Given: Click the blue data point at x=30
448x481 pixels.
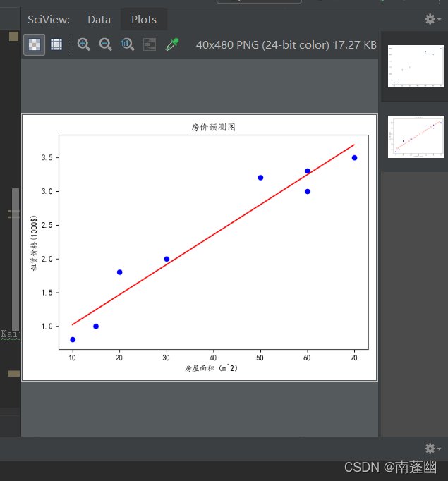Looking at the screenshot, I should tap(167, 259).
